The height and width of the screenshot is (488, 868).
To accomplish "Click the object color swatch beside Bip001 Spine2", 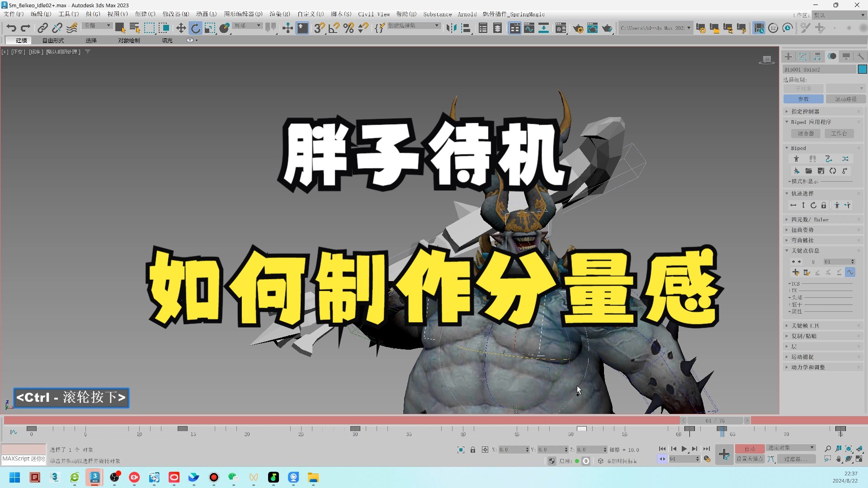I will [x=862, y=70].
